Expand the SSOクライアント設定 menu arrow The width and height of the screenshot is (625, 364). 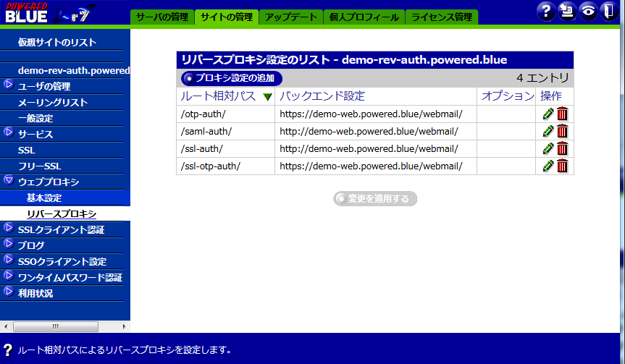[x=9, y=260]
